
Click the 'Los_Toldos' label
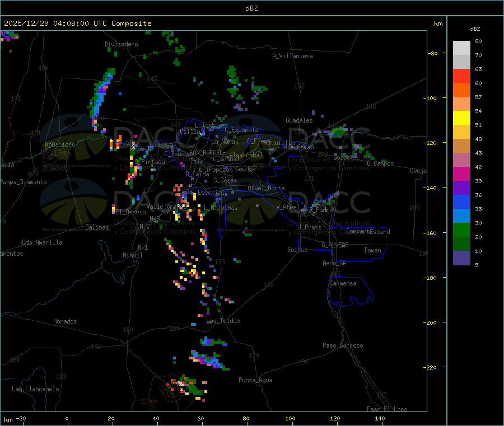[223, 321]
